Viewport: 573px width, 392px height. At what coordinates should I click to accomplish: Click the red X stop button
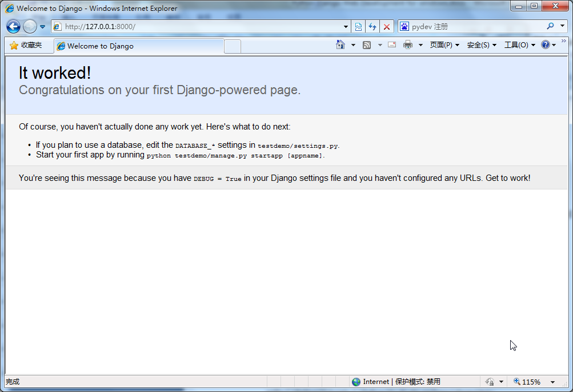pyautogui.click(x=387, y=27)
